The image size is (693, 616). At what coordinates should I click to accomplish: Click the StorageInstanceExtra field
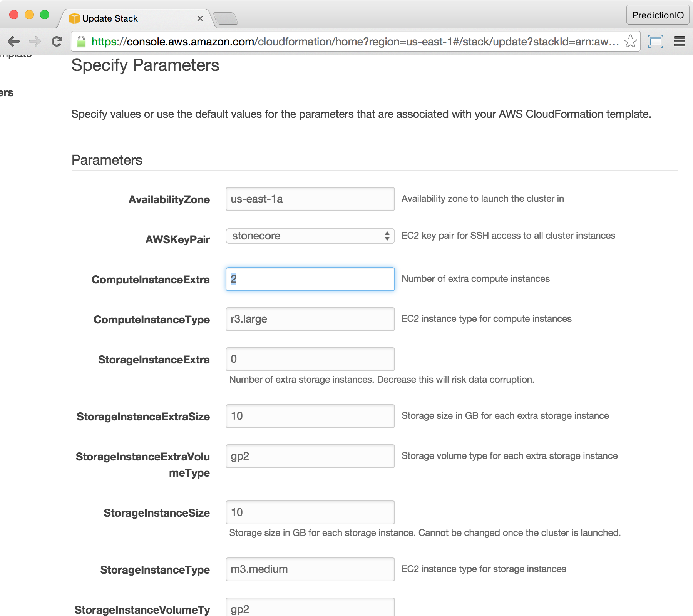[x=310, y=359]
